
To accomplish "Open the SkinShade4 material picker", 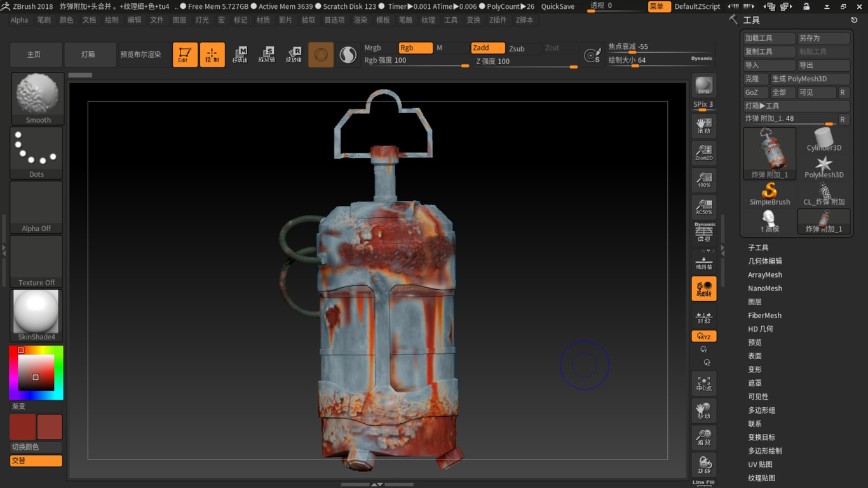I will (37, 316).
